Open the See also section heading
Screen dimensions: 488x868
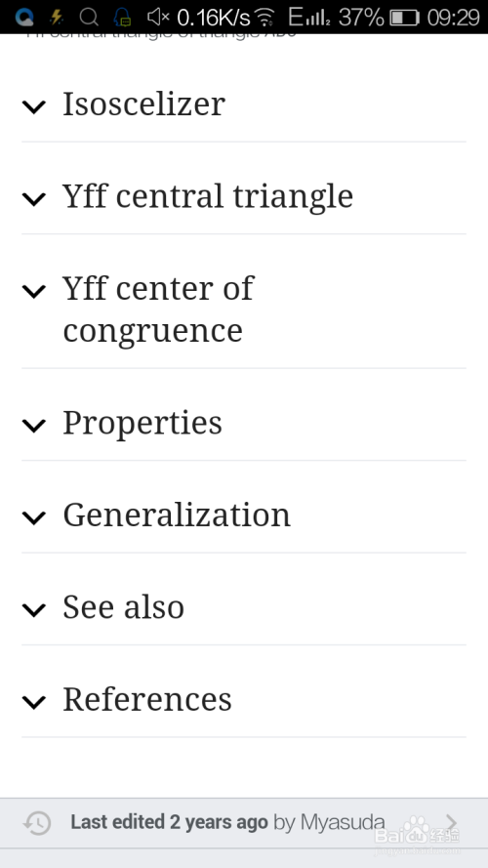pos(123,606)
